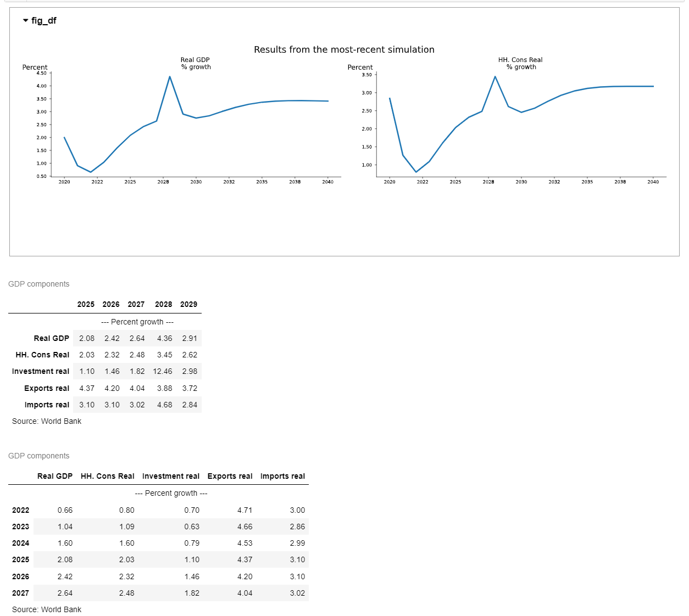Click the 'Results from the most-recent simulation' heading
The width and height of the screenshot is (689, 616).
[x=344, y=49]
